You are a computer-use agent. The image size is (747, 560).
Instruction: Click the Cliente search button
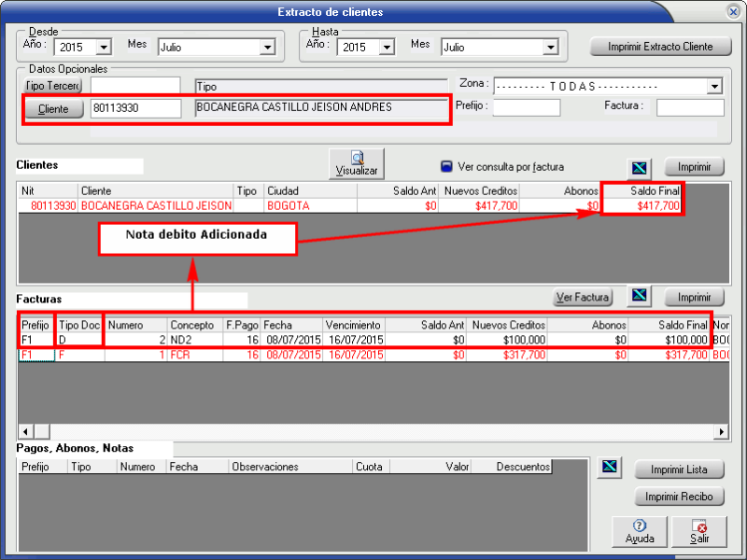[x=53, y=109]
